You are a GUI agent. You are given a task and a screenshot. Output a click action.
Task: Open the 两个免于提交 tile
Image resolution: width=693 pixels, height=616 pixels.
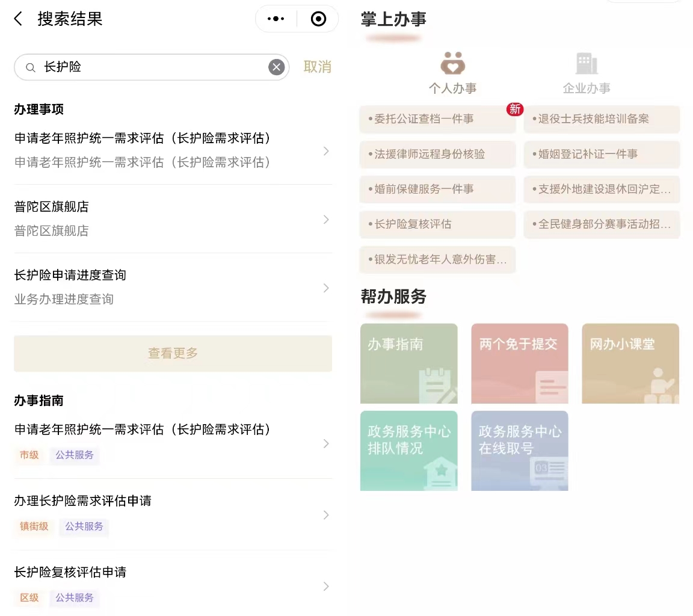coord(519,363)
